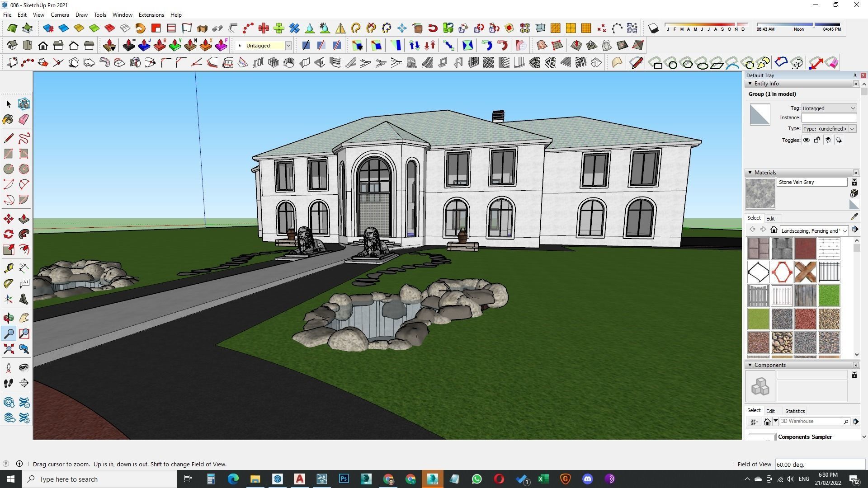868x488 pixels.
Task: Toggle visibility eye in Entity Info
Action: [806, 140]
